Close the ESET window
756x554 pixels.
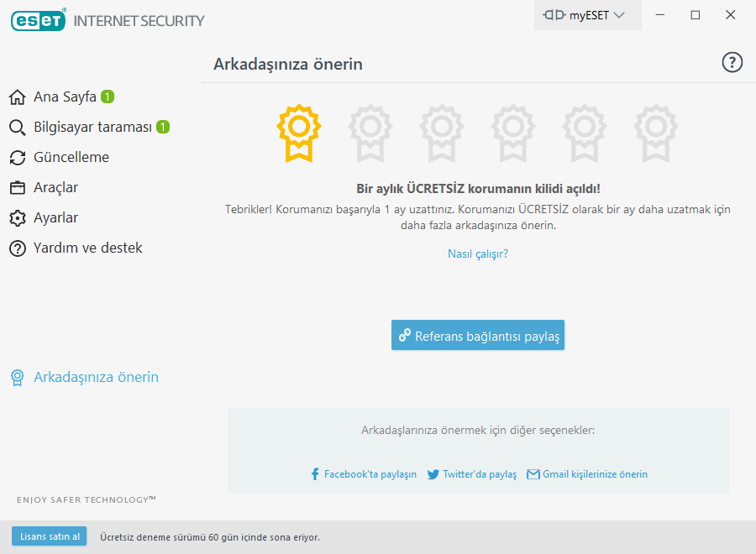point(731,15)
